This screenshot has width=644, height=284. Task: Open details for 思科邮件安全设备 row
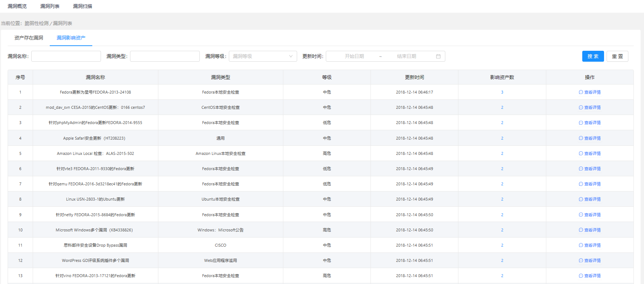590,245
